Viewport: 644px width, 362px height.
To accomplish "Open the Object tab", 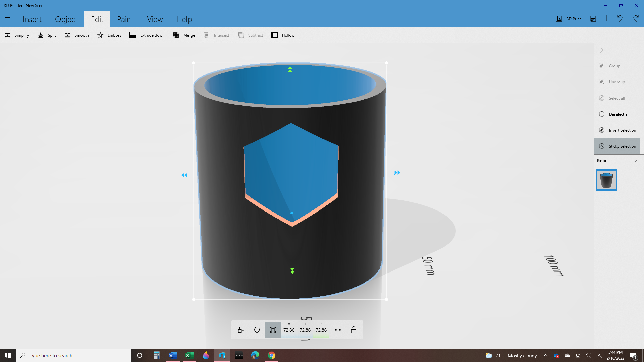I will (66, 19).
